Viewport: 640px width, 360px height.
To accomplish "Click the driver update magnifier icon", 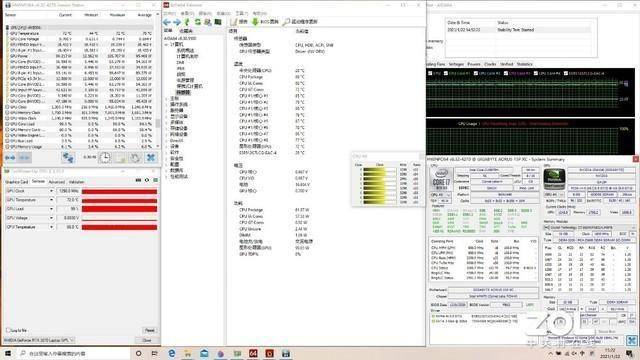I will [287, 22].
